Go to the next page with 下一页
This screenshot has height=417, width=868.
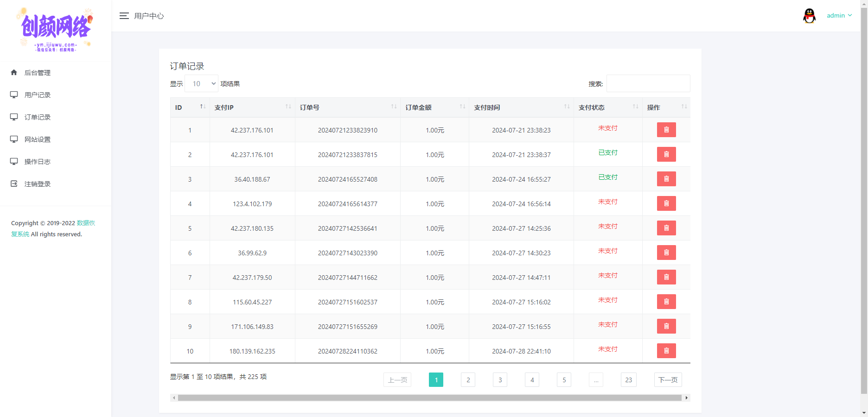pyautogui.click(x=668, y=380)
